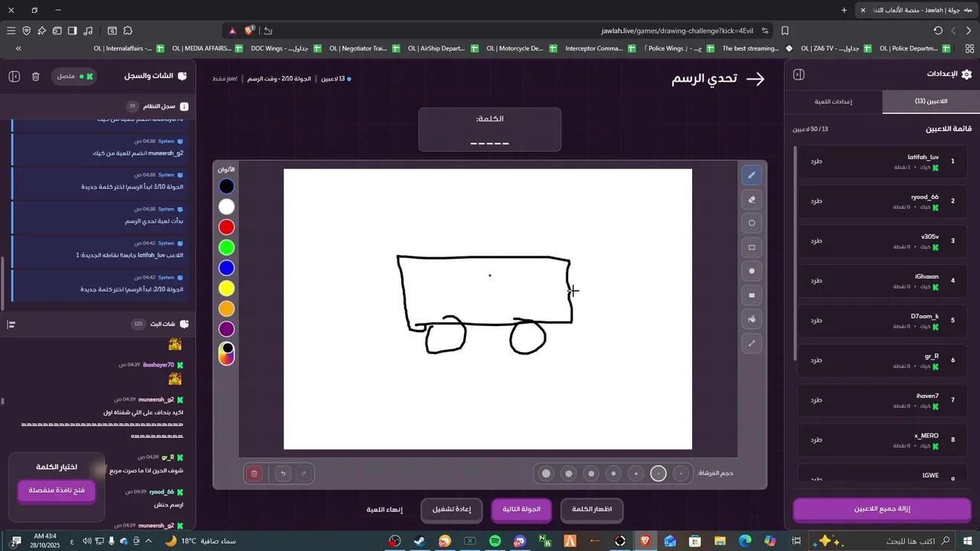Select the pencil drawing tool
Viewport: 980px width, 551px height.
click(x=751, y=175)
